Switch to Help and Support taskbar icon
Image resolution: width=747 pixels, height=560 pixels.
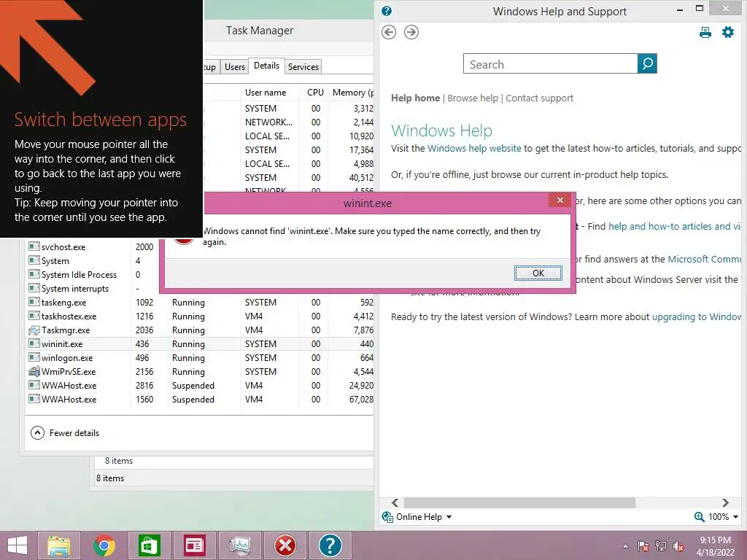pos(330,545)
